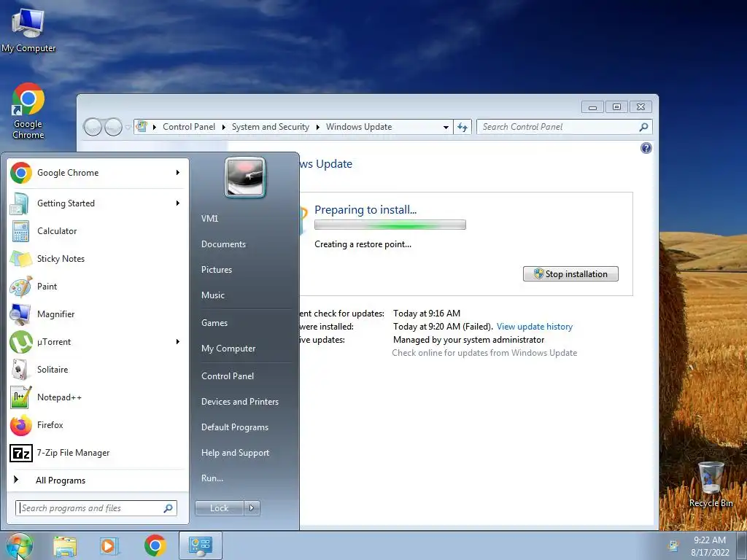The height and width of the screenshot is (560, 747).
Task: Open Games from Start menu
Action: click(214, 323)
